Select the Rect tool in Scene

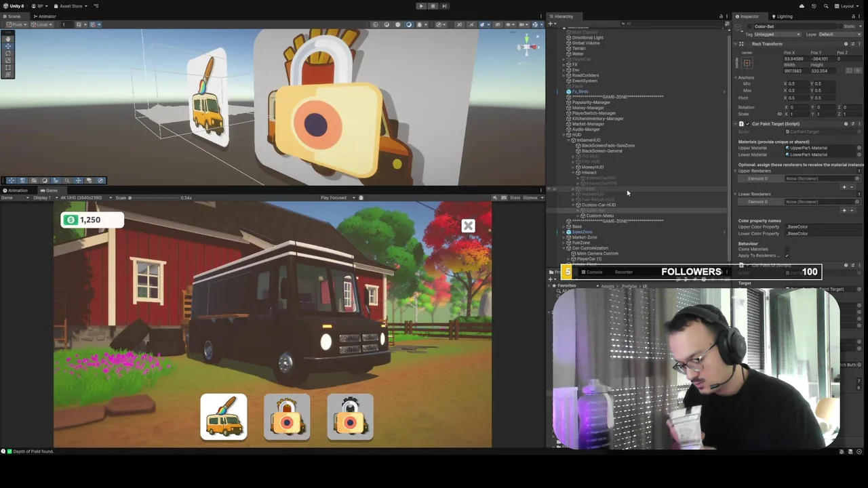point(8,67)
